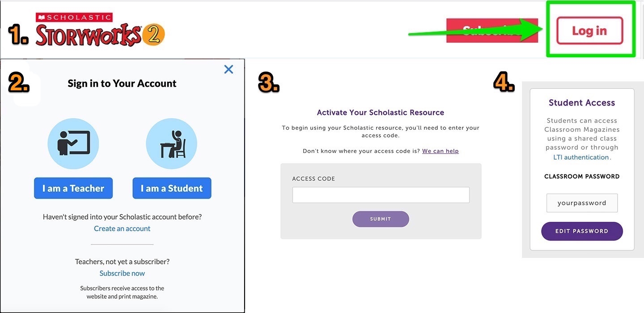Click the red Scholastic banner logo
The image size is (644, 313).
pyautogui.click(x=74, y=17)
